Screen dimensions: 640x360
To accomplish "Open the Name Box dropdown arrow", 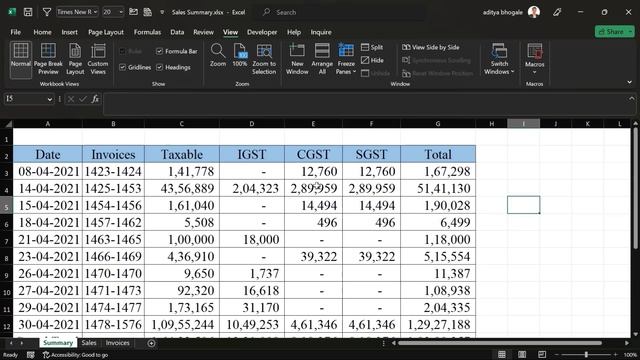I will 49,99.
